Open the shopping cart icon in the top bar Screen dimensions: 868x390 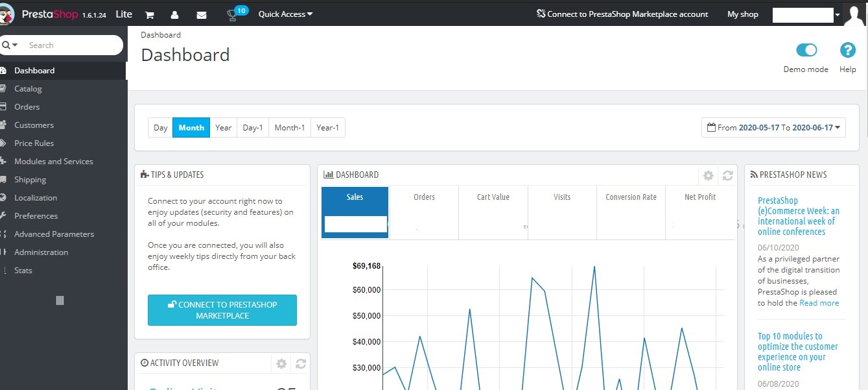[x=150, y=14]
